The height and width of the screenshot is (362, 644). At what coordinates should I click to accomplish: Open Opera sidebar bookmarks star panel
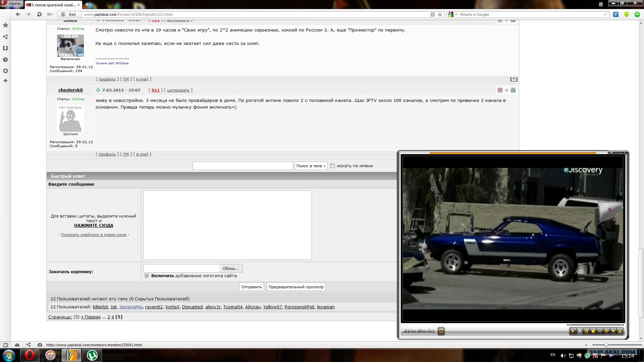click(x=5, y=25)
